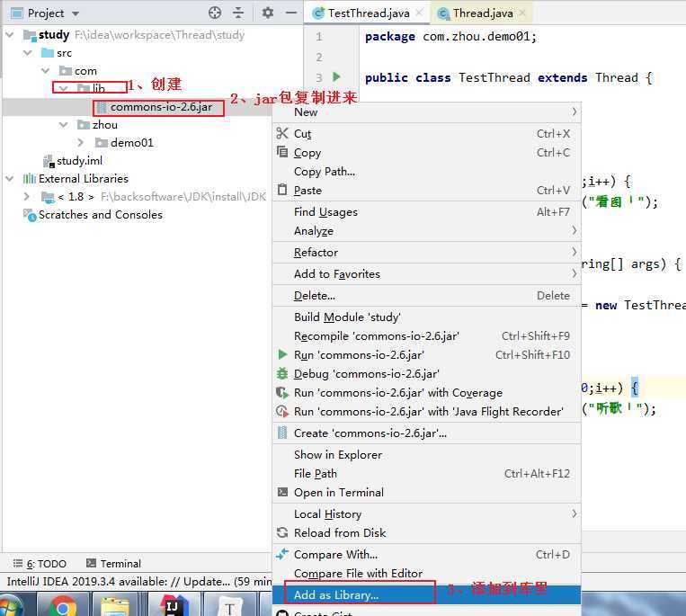
Task: Collapse the src folder node
Action: pyautogui.click(x=28, y=53)
